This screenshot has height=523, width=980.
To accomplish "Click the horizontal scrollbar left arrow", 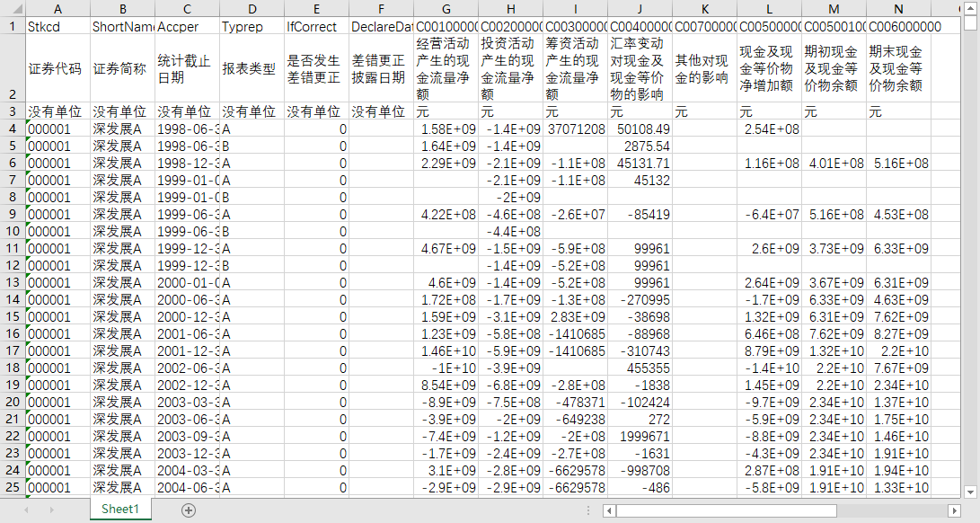I will 609,511.
